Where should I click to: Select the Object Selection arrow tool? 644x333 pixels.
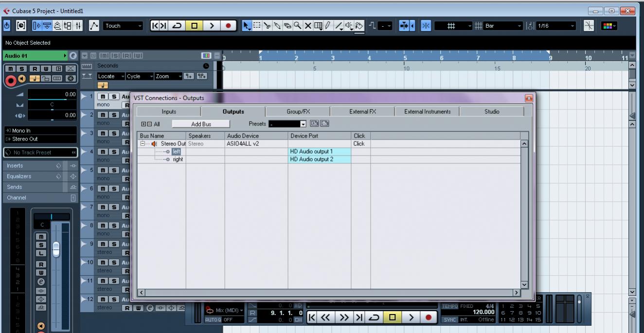pyautogui.click(x=247, y=26)
